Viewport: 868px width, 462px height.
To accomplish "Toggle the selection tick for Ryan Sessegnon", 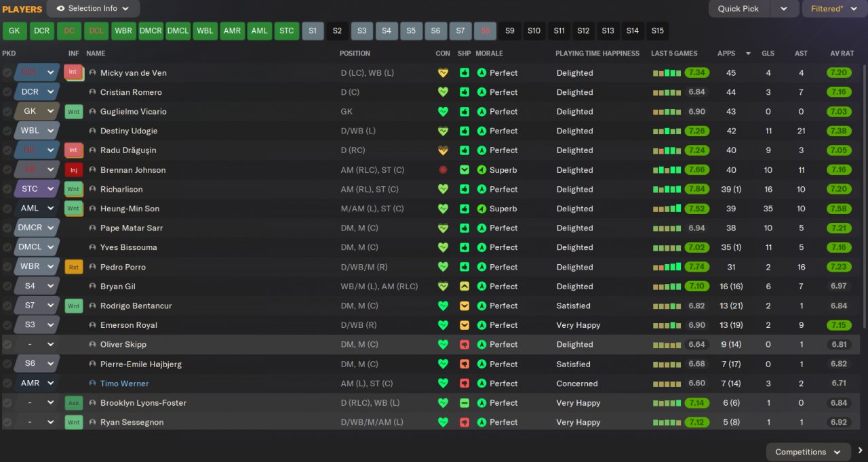I will pos(7,422).
